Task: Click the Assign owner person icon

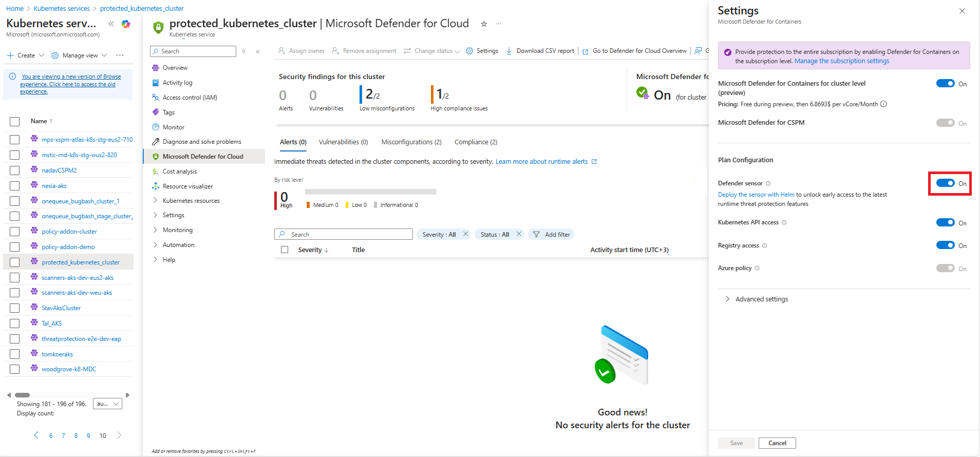Action: (x=281, y=51)
